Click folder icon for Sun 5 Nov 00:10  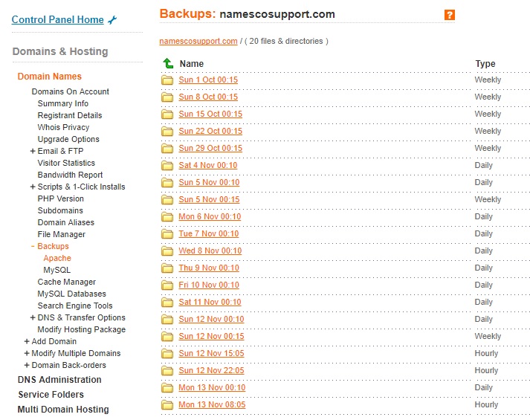coord(167,183)
